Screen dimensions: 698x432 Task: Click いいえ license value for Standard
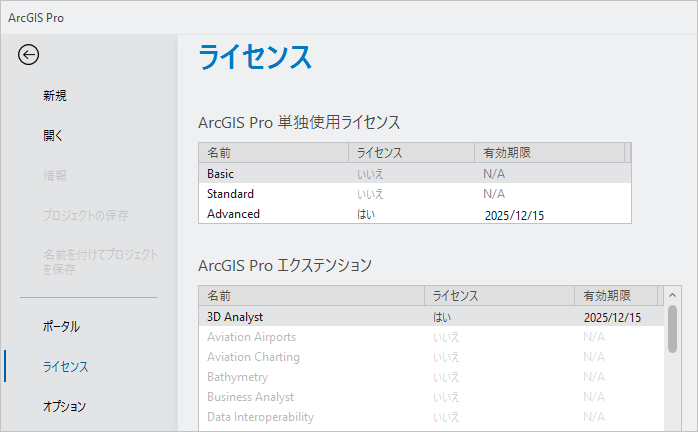click(370, 194)
